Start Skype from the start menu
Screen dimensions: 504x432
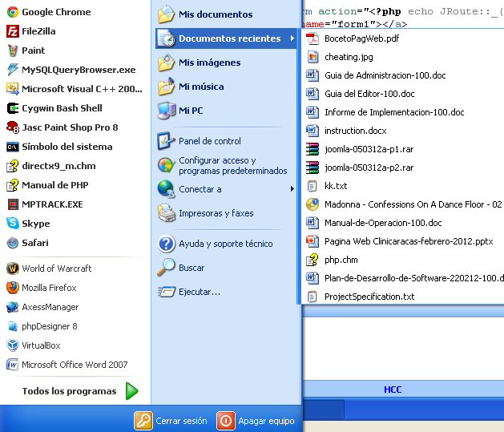pyautogui.click(x=28, y=224)
